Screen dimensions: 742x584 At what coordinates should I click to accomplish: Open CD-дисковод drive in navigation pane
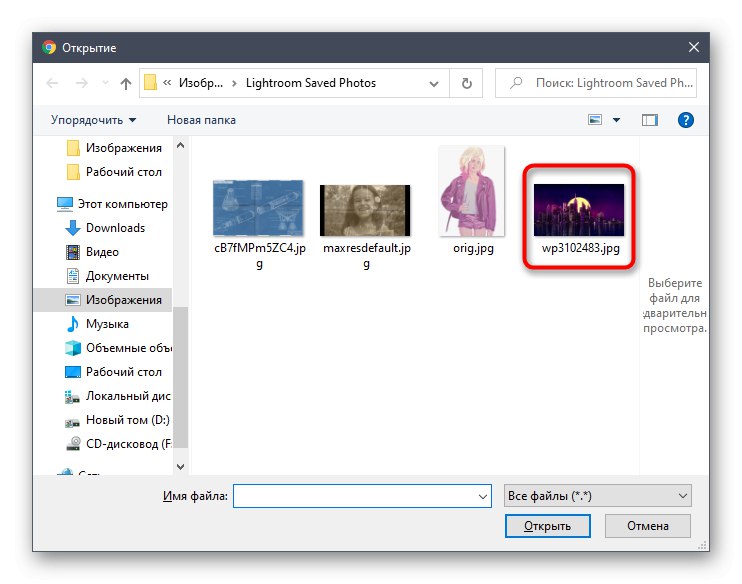[x=118, y=444]
